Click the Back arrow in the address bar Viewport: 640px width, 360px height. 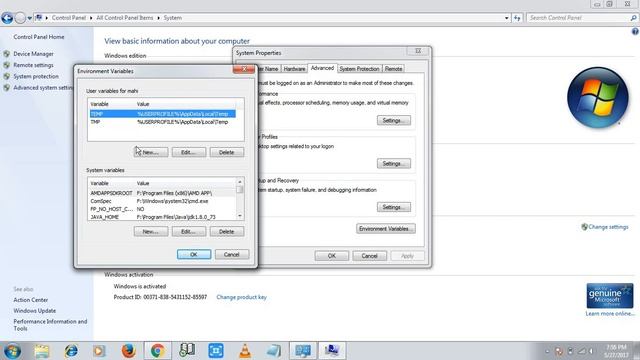[7, 18]
